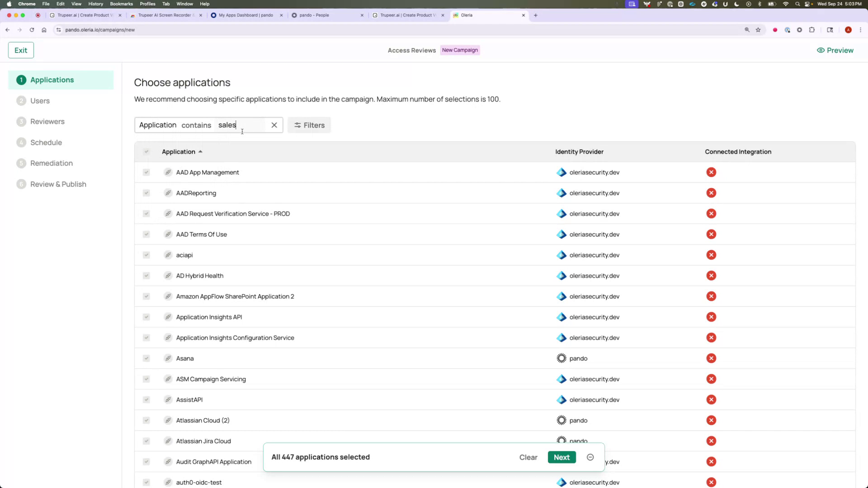Viewport: 868px width, 488px height.
Task: Click the AAD App Management link icon
Action: coord(168,172)
